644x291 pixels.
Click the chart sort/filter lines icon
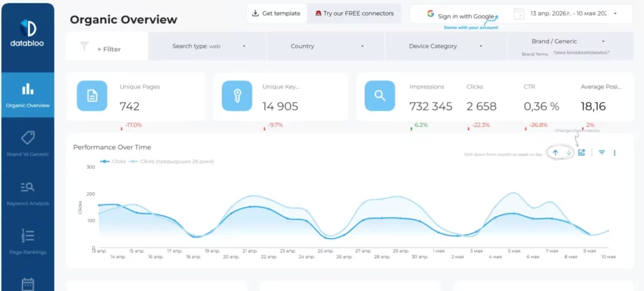(602, 153)
